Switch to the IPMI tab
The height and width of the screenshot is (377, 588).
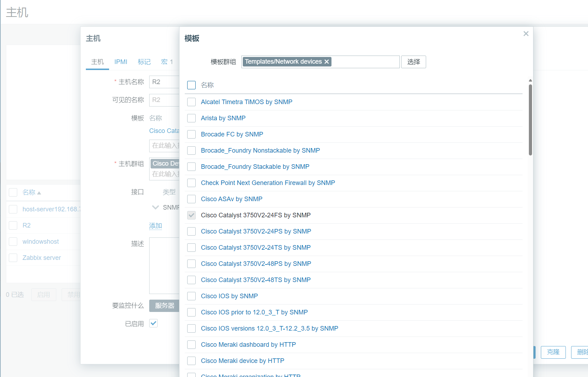[x=121, y=62]
